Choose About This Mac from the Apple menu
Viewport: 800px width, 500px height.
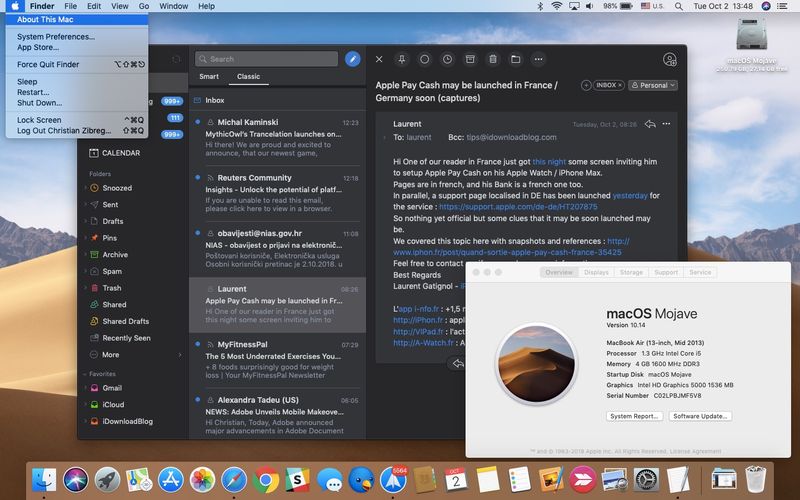[77, 19]
